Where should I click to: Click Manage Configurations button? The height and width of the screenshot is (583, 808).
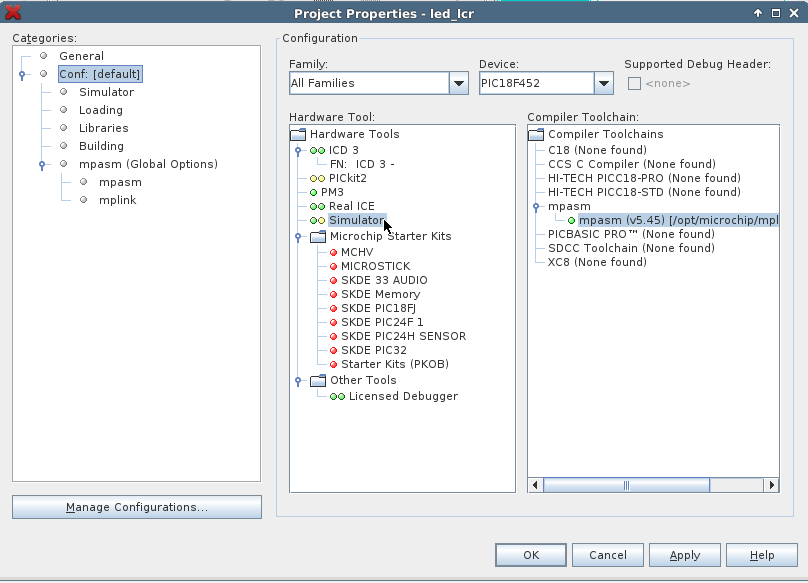[x=137, y=507]
